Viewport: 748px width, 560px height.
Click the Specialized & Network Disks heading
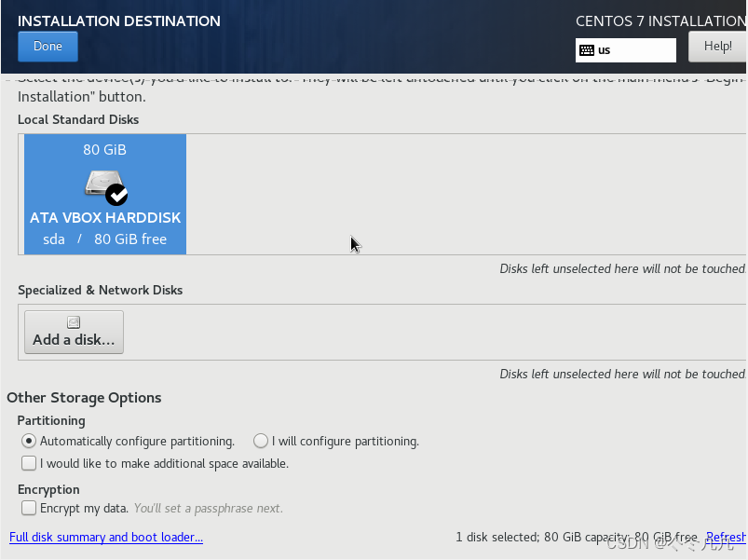tap(101, 290)
